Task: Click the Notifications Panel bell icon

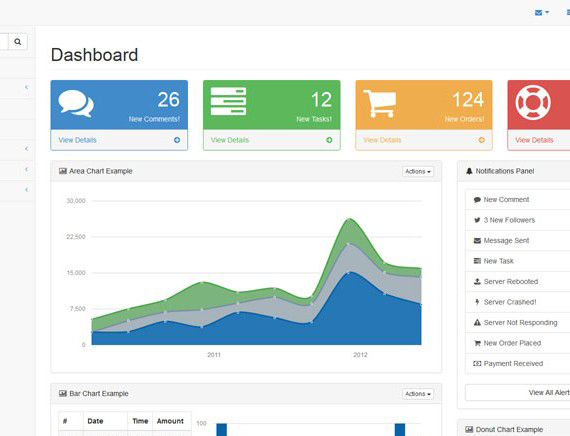Action: coord(469,171)
